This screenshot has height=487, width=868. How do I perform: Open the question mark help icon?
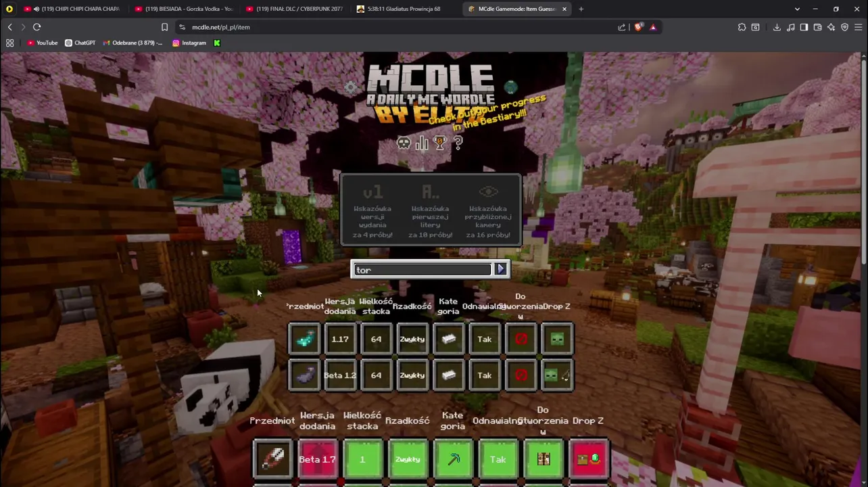click(458, 143)
